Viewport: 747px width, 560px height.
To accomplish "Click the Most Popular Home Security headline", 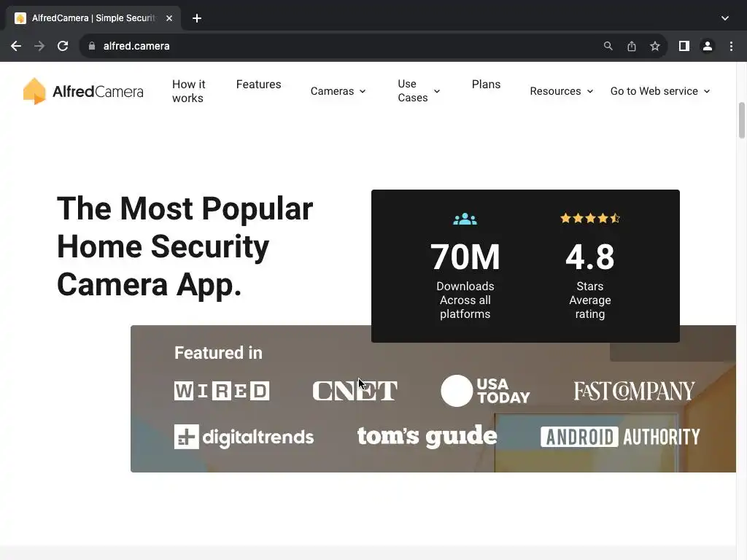I will tap(185, 246).
